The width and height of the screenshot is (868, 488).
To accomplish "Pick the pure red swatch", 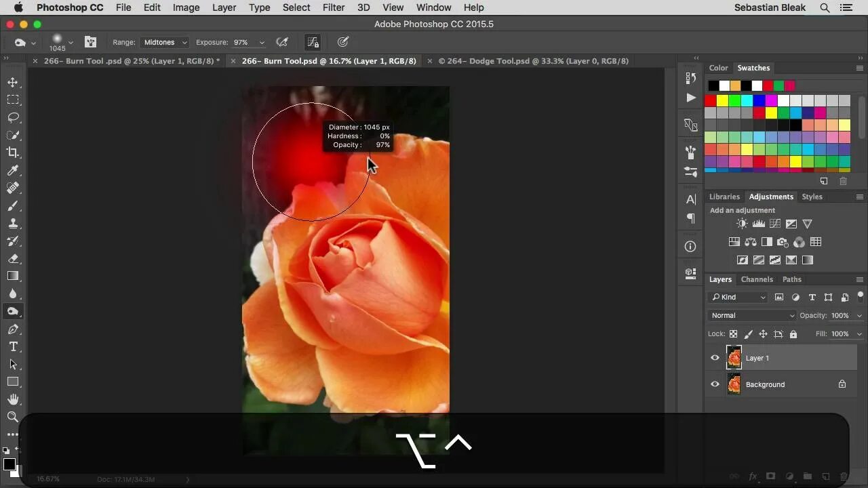I will point(710,101).
